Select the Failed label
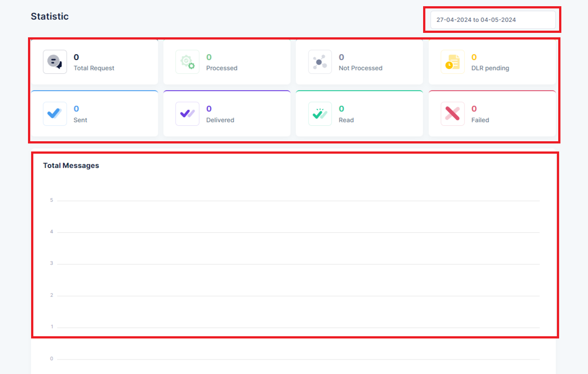Screen dimensions: 588x374 coord(480,120)
